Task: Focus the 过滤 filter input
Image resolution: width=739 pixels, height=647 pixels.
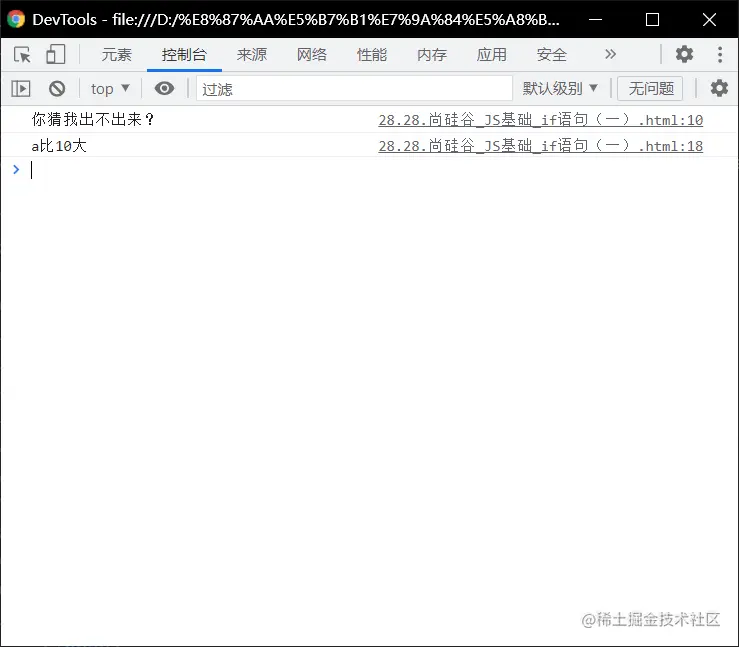Action: (354, 89)
